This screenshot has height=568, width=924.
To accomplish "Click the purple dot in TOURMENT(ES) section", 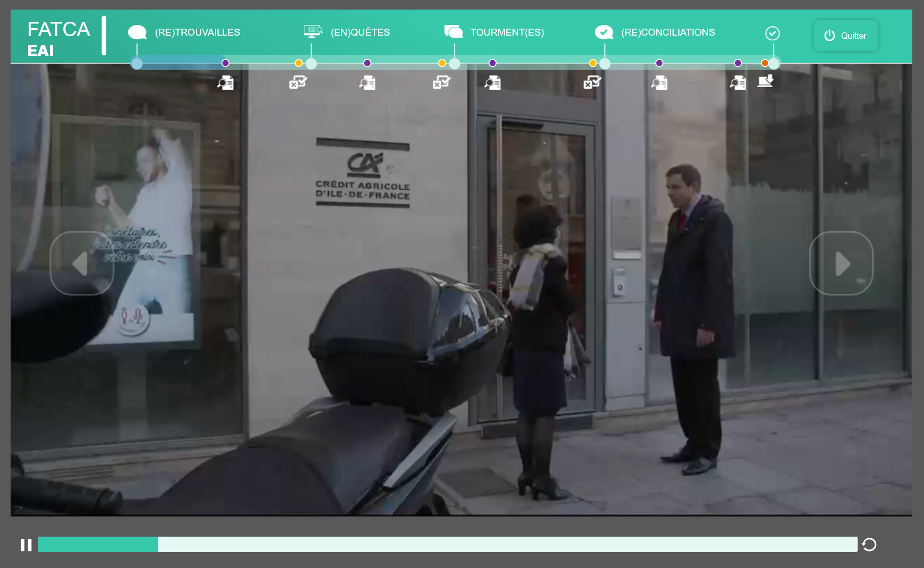I will point(493,63).
